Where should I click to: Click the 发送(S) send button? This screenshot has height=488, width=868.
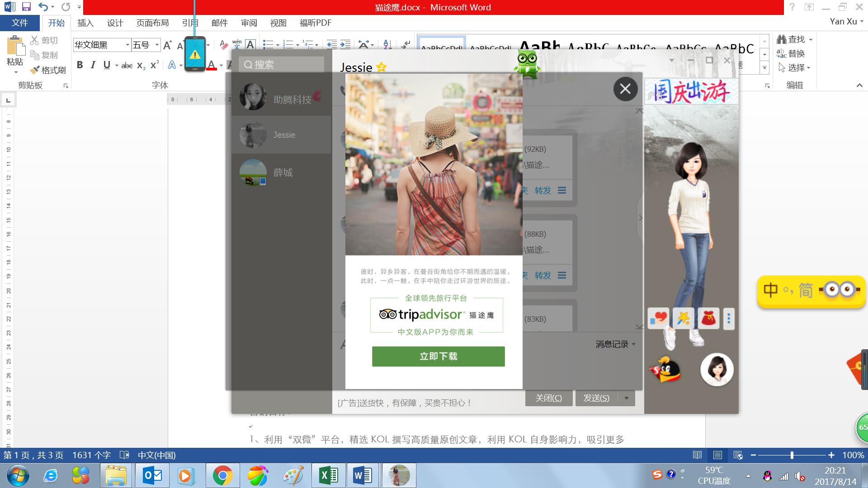596,398
